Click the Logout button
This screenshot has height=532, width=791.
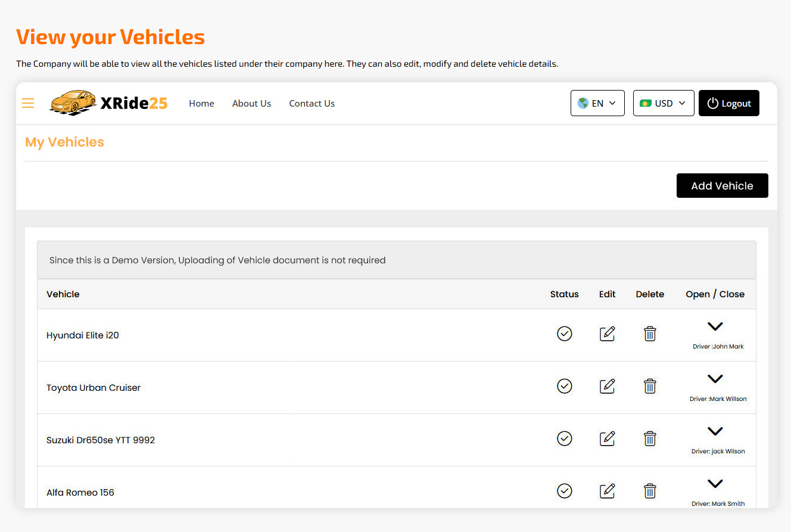click(x=729, y=103)
